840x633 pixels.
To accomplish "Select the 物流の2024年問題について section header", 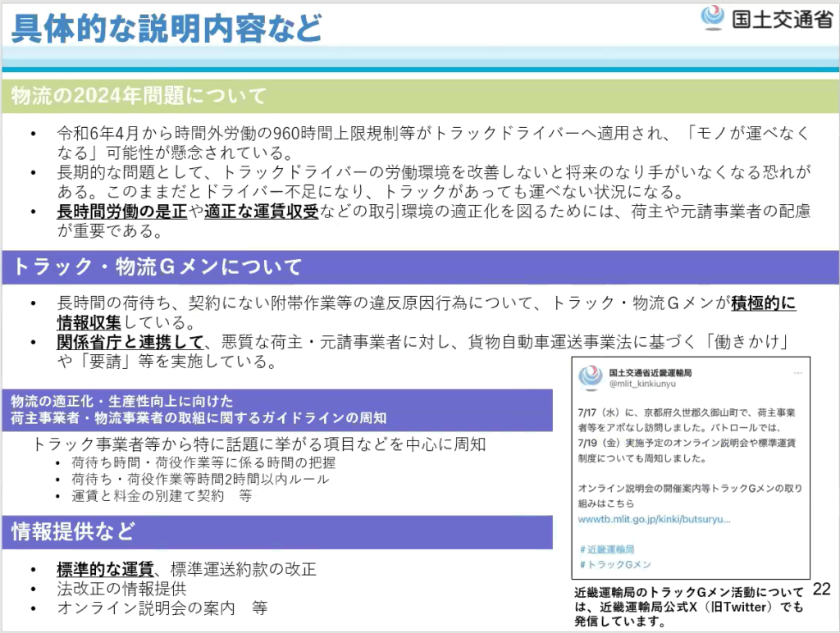I will pos(139,96).
